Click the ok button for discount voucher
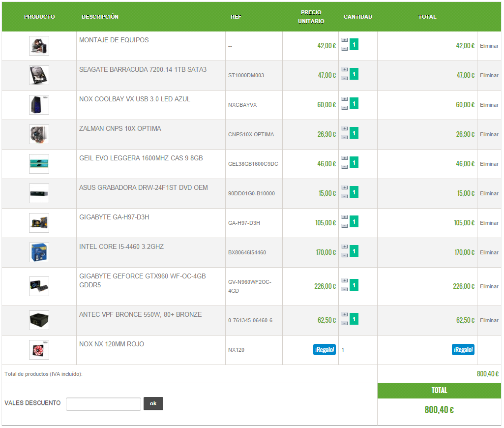Image resolution: width=504 pixels, height=428 pixels. click(x=153, y=404)
